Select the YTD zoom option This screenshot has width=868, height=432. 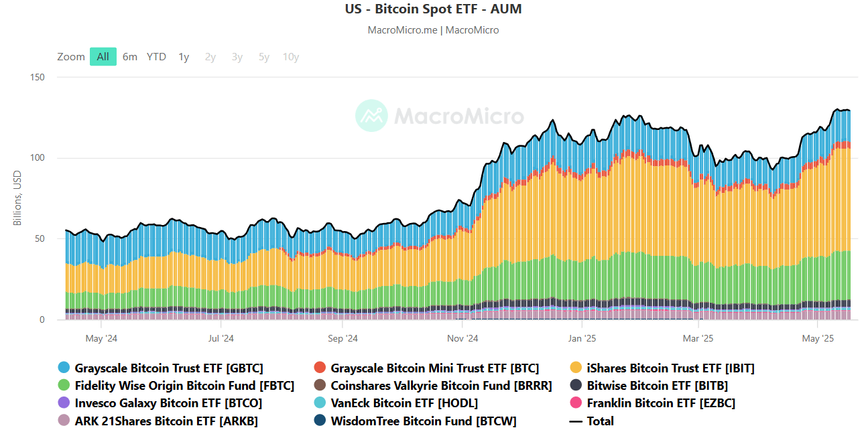(x=156, y=57)
